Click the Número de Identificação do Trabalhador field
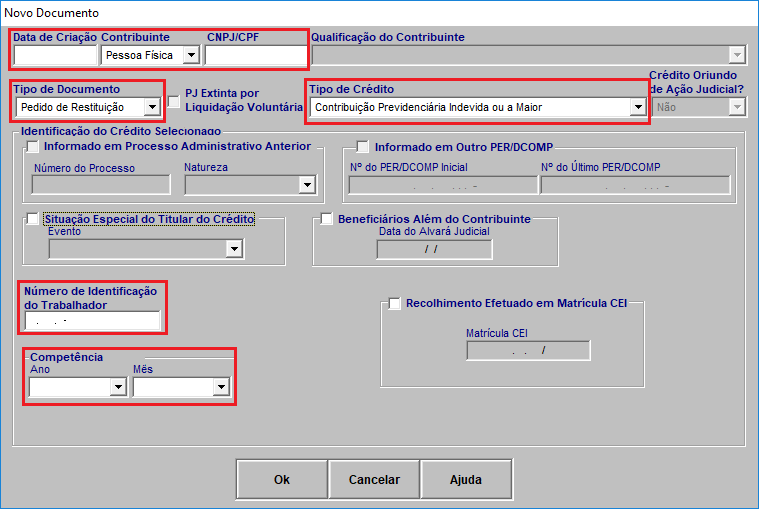759x509 pixels. [93, 321]
